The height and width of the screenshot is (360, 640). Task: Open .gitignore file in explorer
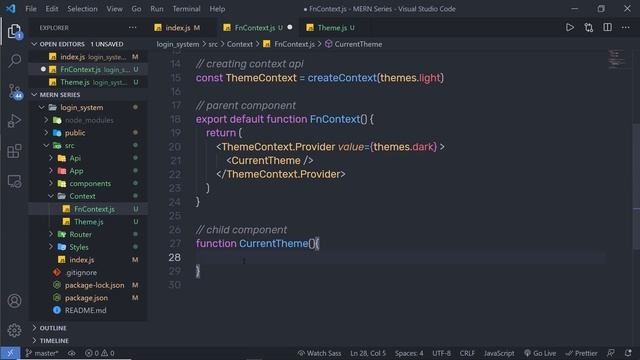88,272
